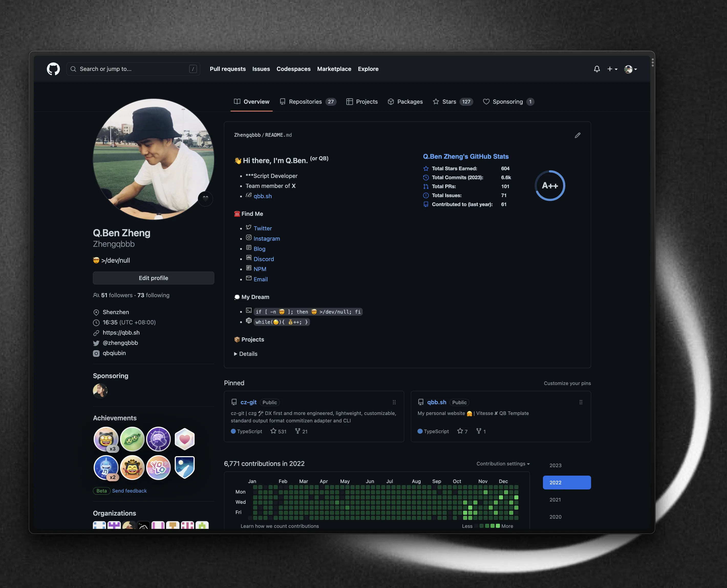727x588 pixels.
Task: Open the qbqiubin Instagram link
Action: click(114, 353)
